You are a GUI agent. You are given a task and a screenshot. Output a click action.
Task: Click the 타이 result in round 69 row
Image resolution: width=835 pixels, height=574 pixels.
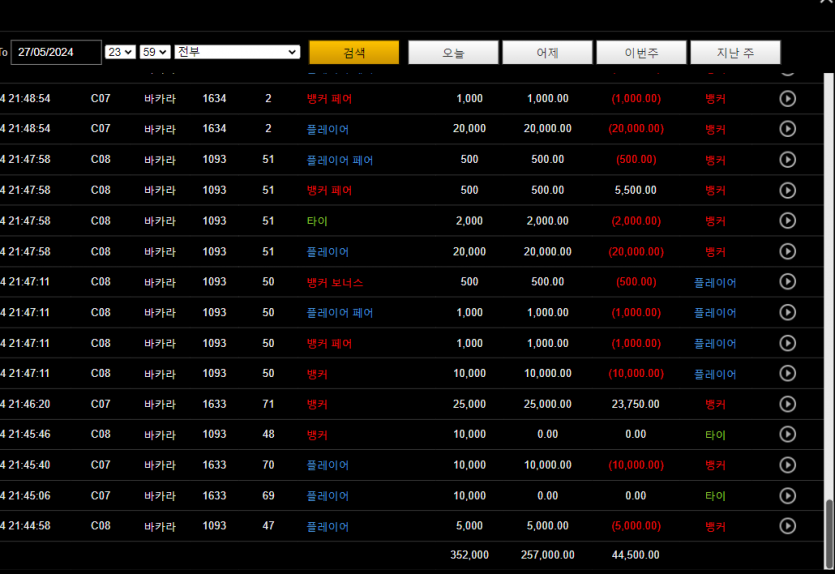715,496
